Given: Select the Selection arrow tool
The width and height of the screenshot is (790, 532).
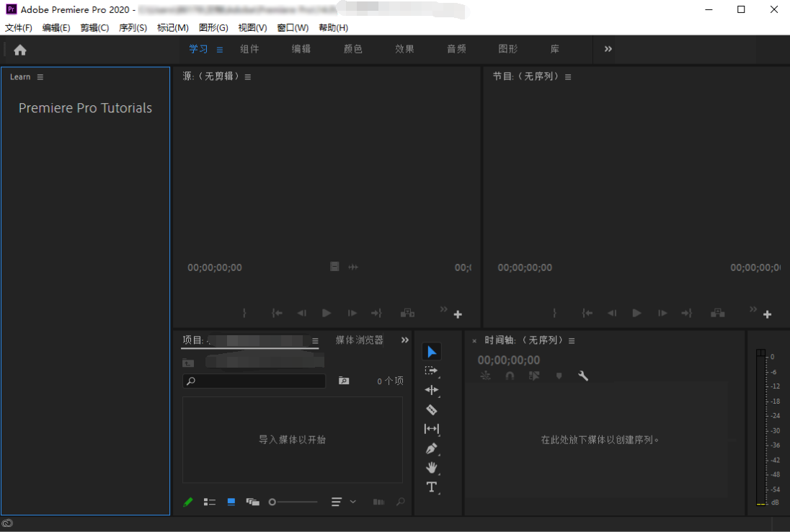Looking at the screenshot, I should 431,351.
